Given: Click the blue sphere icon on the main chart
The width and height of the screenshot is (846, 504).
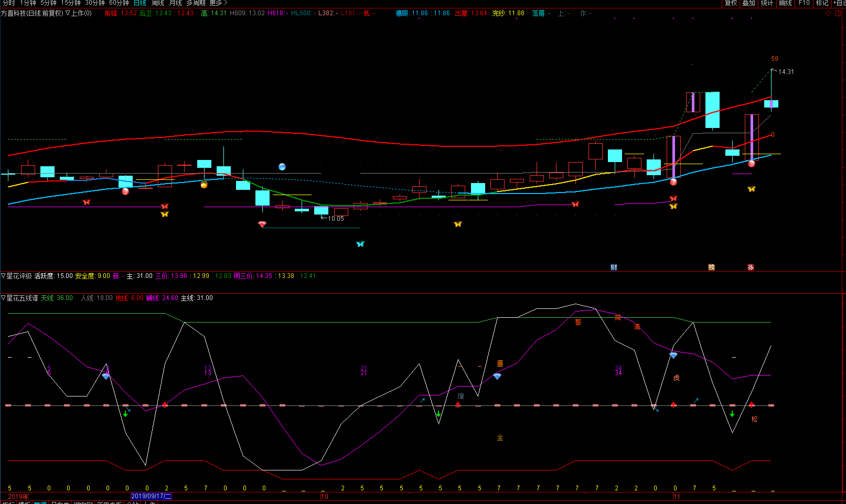Looking at the screenshot, I should tap(282, 167).
